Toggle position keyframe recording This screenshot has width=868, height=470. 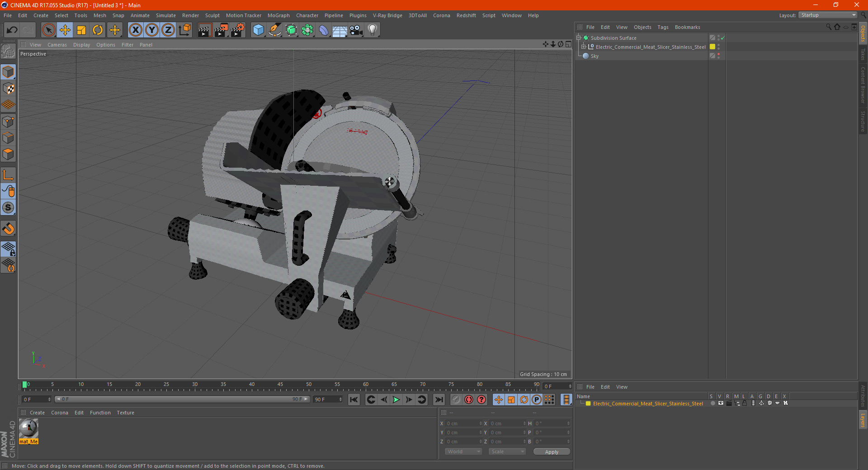point(499,399)
